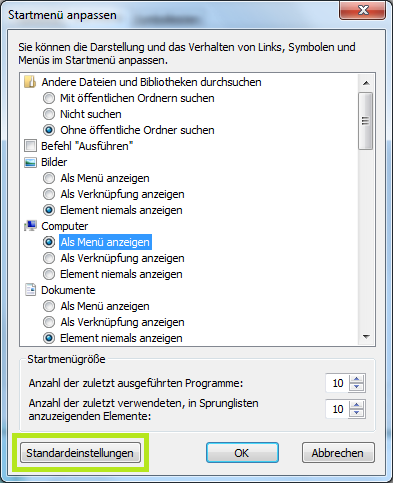393x483 pixels.
Task: Confirm with the OK button
Action: pos(242,453)
